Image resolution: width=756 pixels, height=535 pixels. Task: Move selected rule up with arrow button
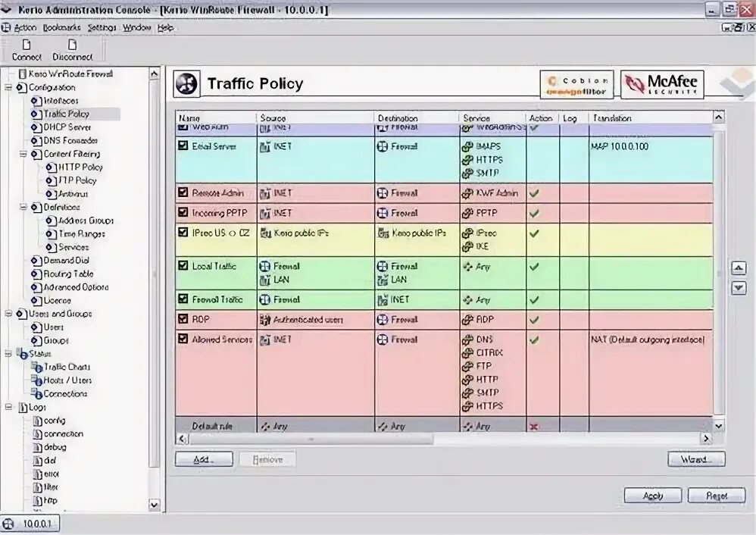click(x=739, y=268)
